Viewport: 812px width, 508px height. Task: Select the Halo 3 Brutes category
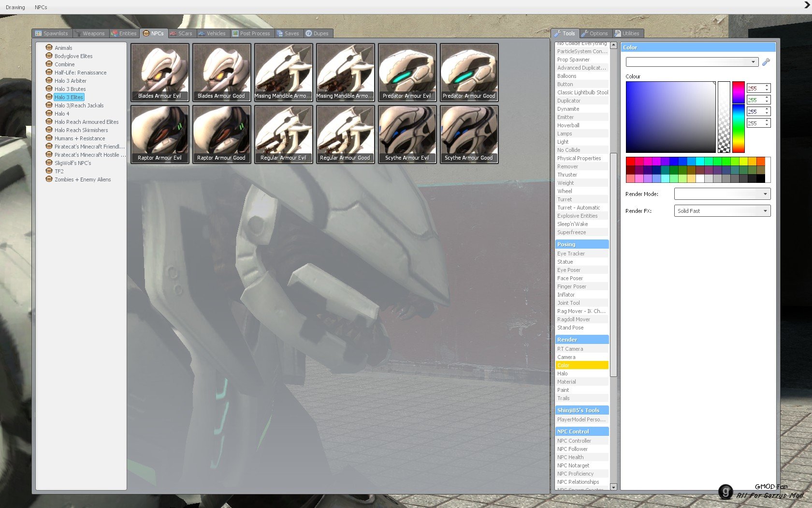[70, 89]
